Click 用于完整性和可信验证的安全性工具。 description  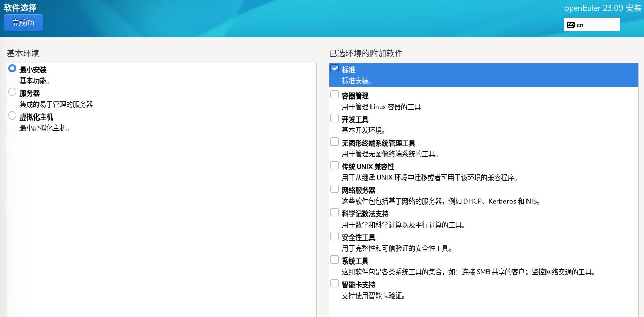click(397, 248)
